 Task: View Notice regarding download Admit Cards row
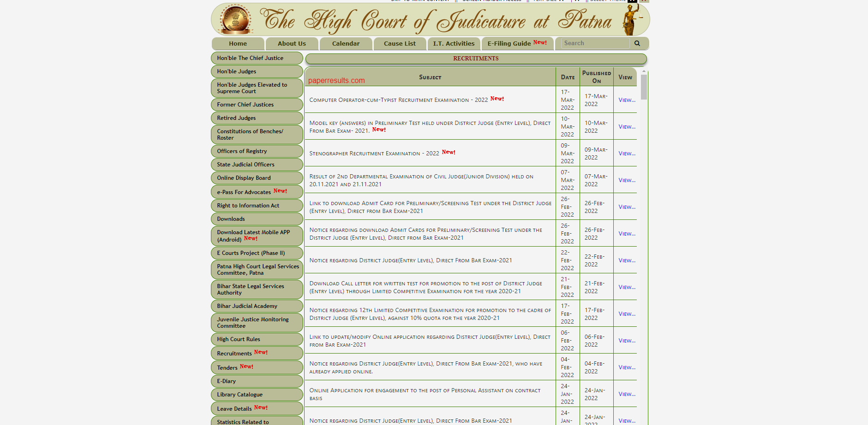point(627,234)
